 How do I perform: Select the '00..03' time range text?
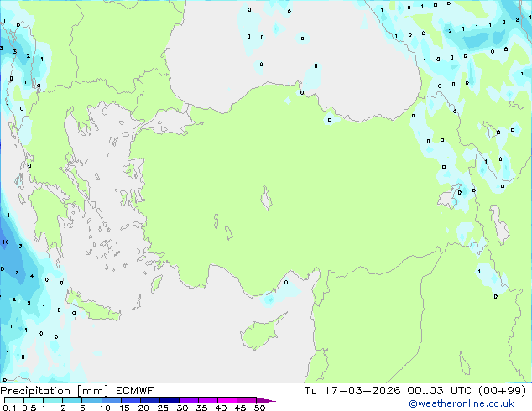click(x=425, y=391)
